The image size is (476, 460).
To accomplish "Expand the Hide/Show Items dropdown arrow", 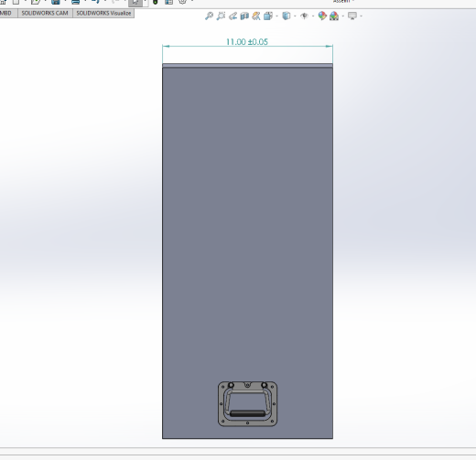I will [313, 16].
